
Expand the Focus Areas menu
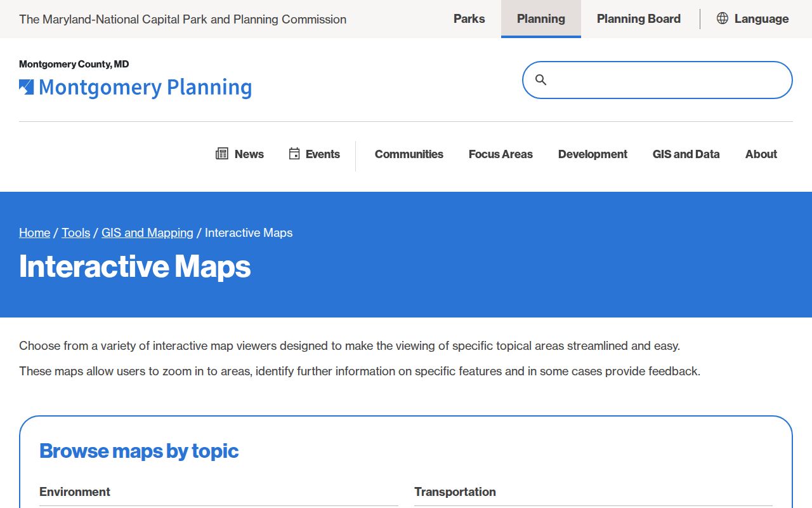point(501,154)
